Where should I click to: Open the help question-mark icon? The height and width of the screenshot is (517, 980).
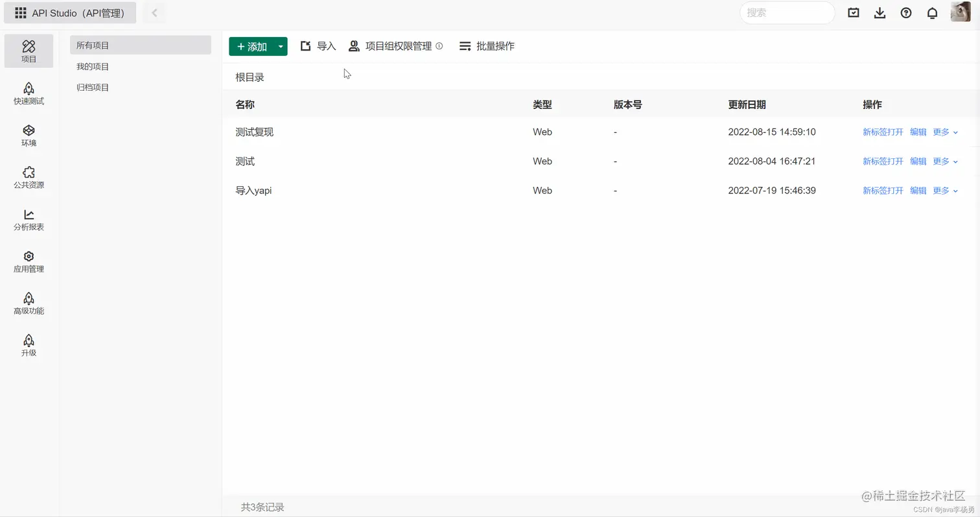905,12
